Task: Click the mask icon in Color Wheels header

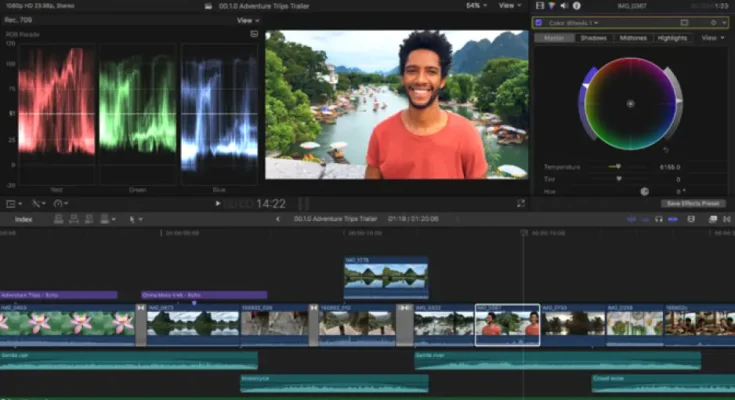Action: (684, 23)
